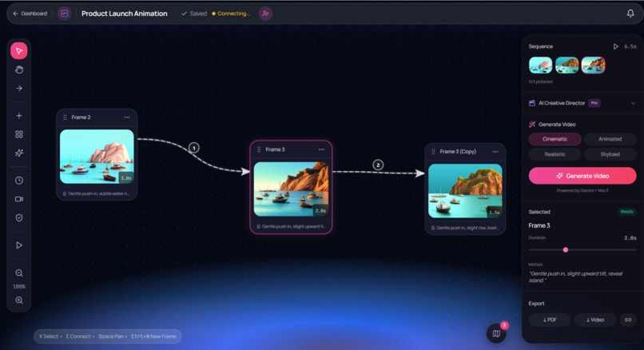Open the history clock icon
This screenshot has height=350, width=644.
click(x=19, y=181)
